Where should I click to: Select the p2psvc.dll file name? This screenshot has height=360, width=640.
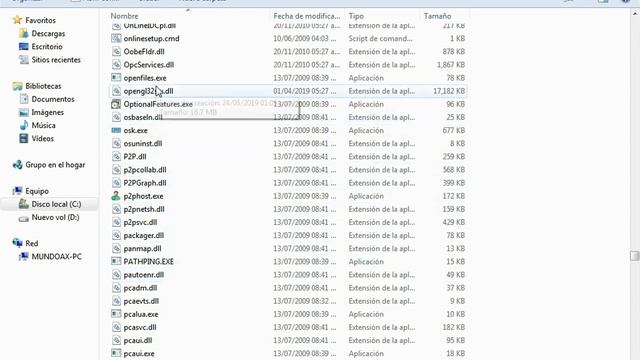[x=140, y=222]
